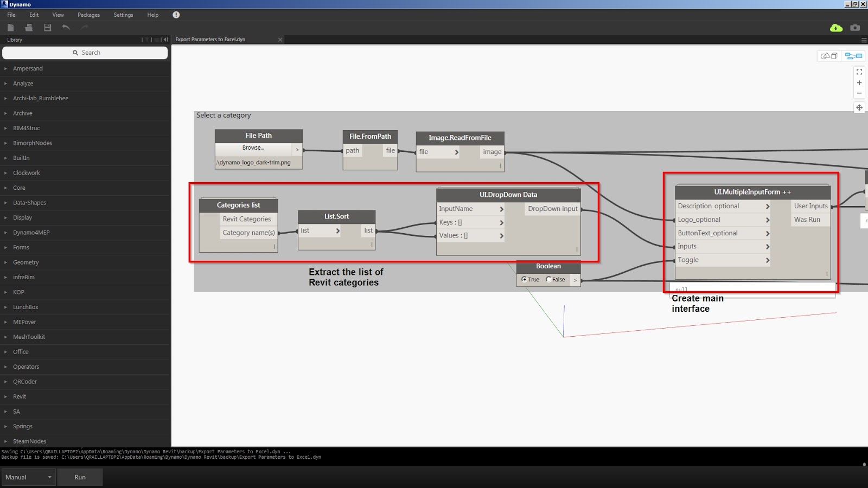Screen dimensions: 868x488
Task: Select the Export Parameters to Excel.dyn tab
Action: [x=210, y=39]
